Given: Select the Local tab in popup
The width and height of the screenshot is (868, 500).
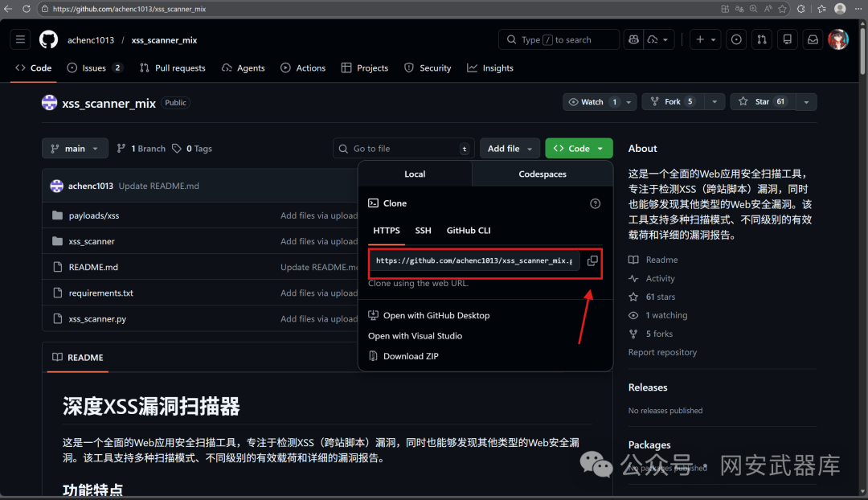Looking at the screenshot, I should tap(415, 174).
